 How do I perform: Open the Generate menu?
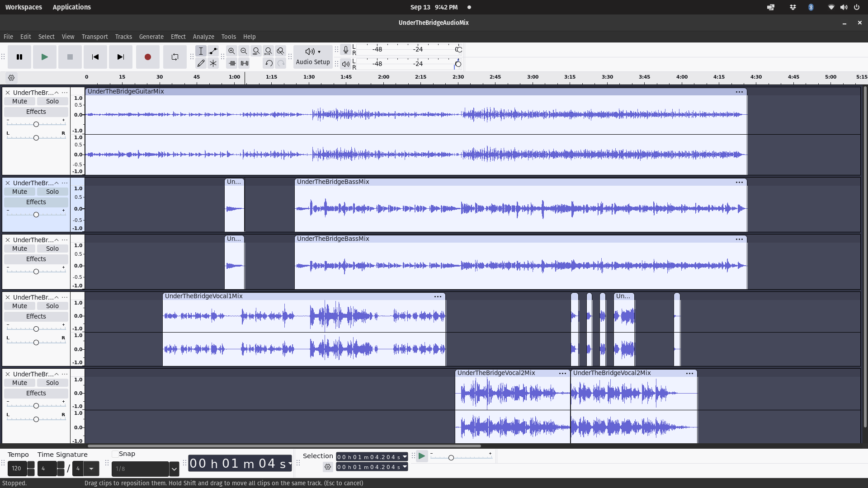point(151,37)
